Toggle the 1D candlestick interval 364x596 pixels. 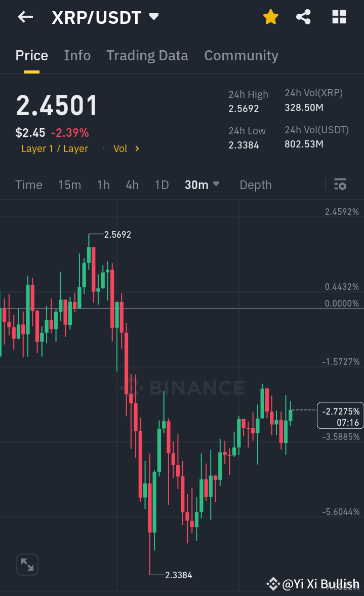(x=161, y=185)
